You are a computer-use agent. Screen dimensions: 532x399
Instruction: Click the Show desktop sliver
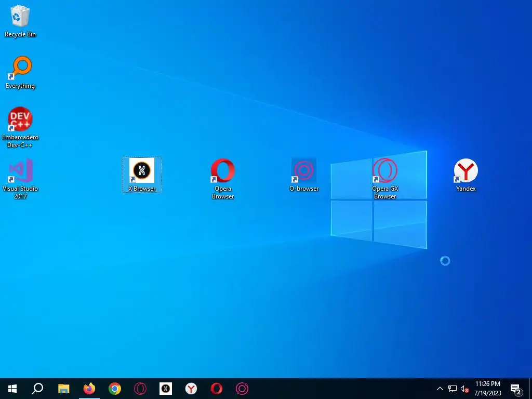530,389
